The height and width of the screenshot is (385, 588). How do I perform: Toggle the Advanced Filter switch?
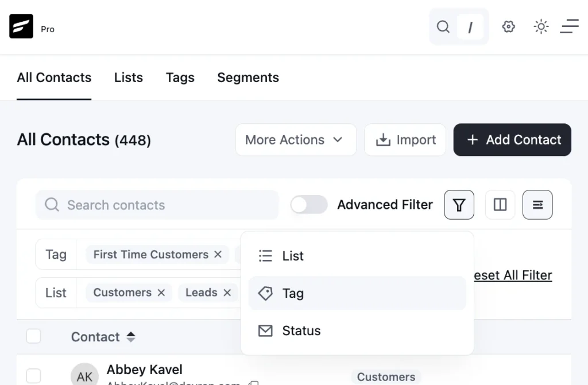(308, 205)
